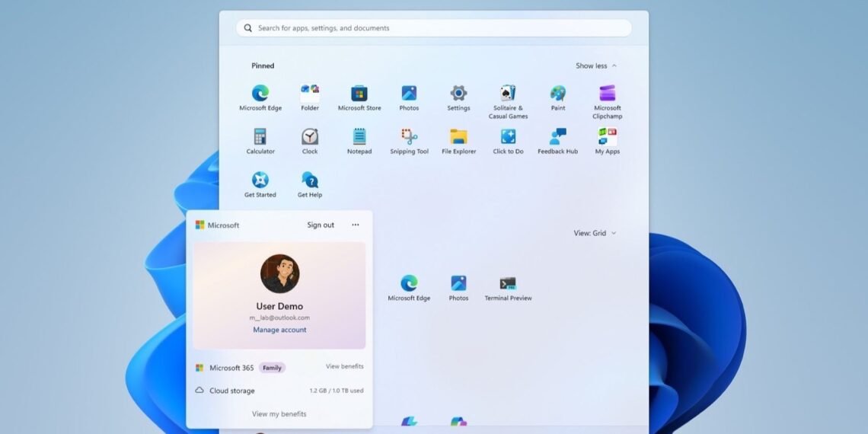Image resolution: width=868 pixels, height=434 pixels.
Task: Open the View: Grid dropdown
Action: (595, 233)
